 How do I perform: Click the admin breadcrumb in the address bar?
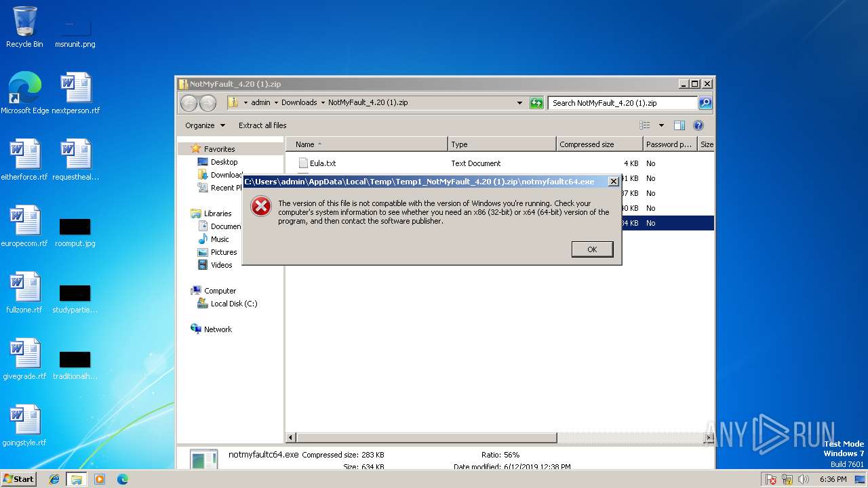[x=260, y=103]
